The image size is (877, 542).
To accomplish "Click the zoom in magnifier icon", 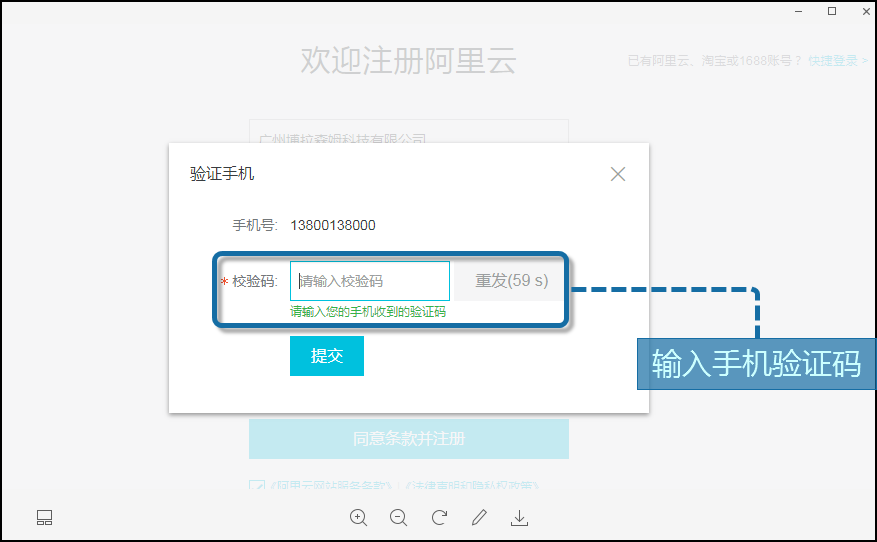I will click(x=358, y=517).
